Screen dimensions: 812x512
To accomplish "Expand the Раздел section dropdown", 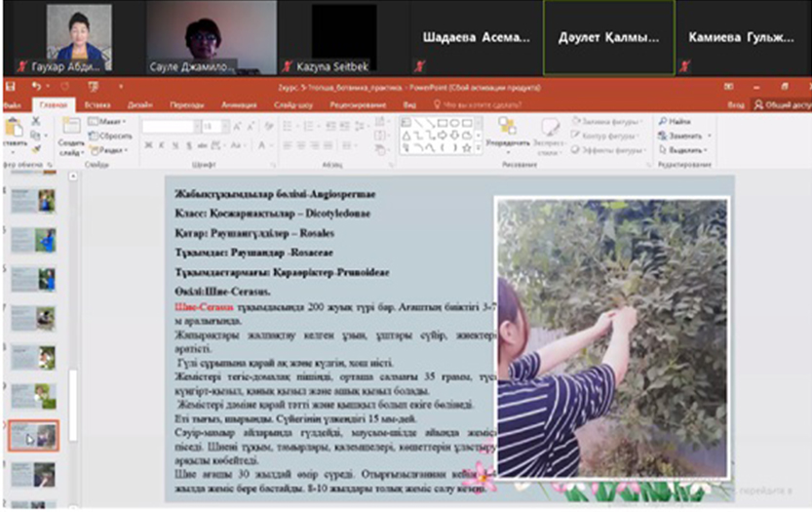I will (109, 150).
